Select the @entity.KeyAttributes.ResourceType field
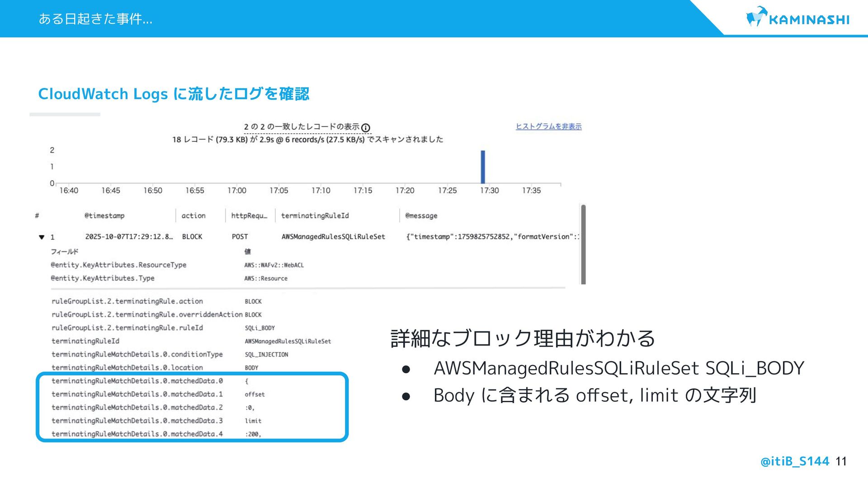Image resolution: width=868 pixels, height=488 pixels. [x=118, y=265]
